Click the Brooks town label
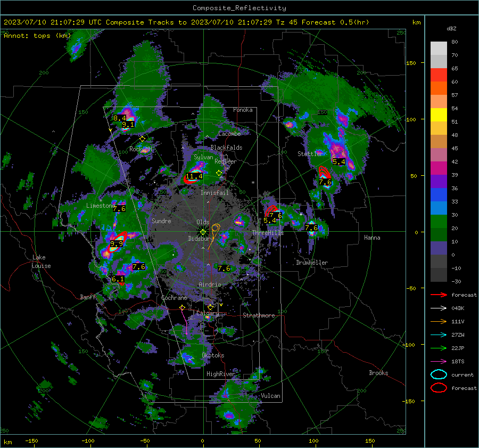This screenshot has height=448, width=479. tap(378, 373)
